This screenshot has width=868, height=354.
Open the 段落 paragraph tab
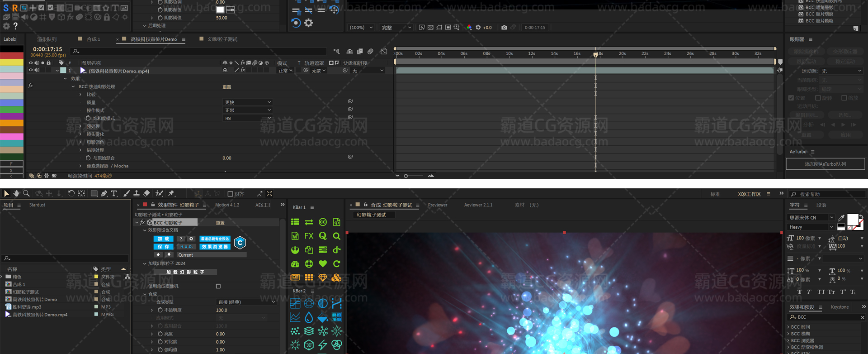(x=821, y=205)
